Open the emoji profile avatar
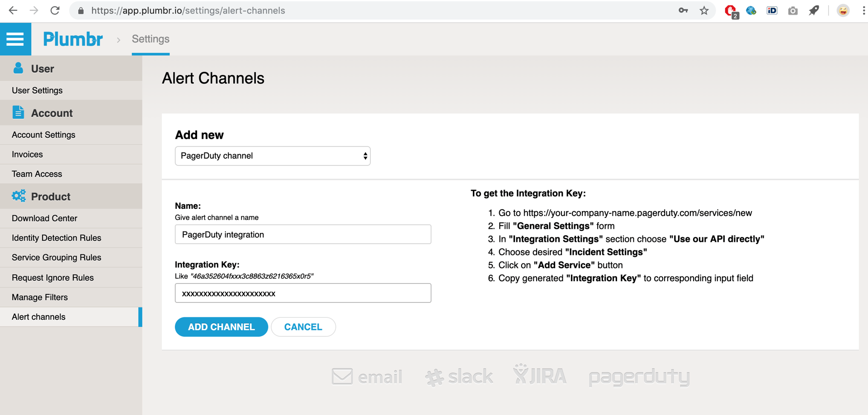Image resolution: width=868 pixels, height=415 pixels. (x=843, y=10)
